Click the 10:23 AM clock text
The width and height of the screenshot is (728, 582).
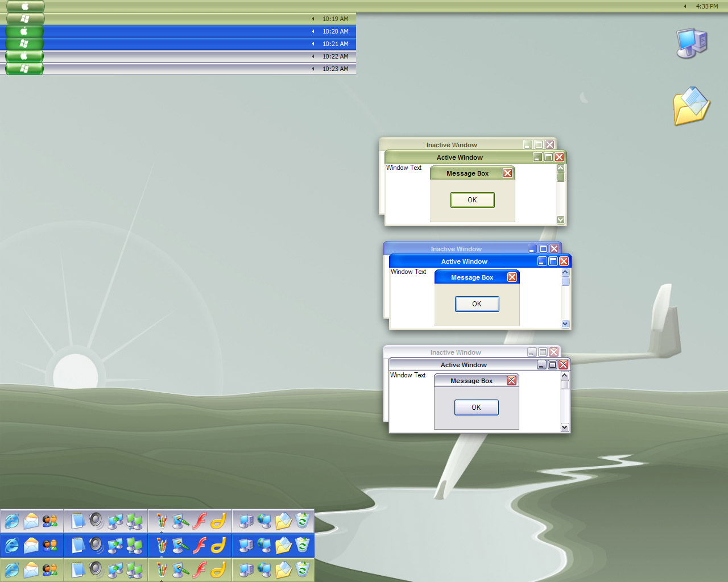point(336,69)
